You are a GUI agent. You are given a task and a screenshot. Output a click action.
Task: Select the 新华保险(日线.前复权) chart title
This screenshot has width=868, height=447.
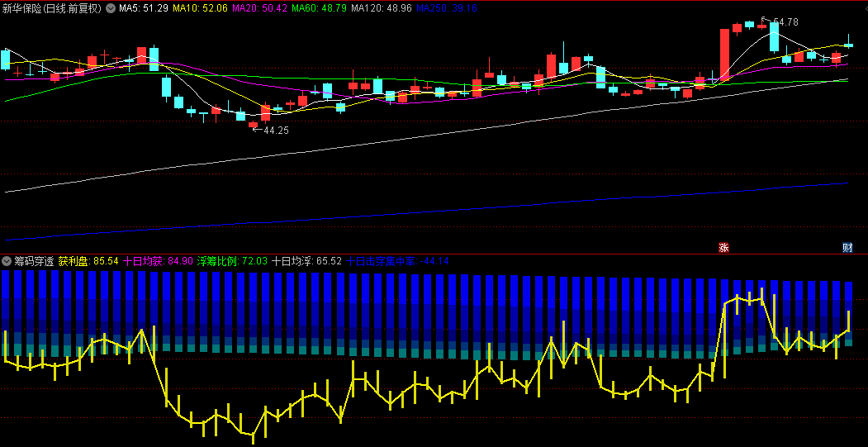click(52, 8)
